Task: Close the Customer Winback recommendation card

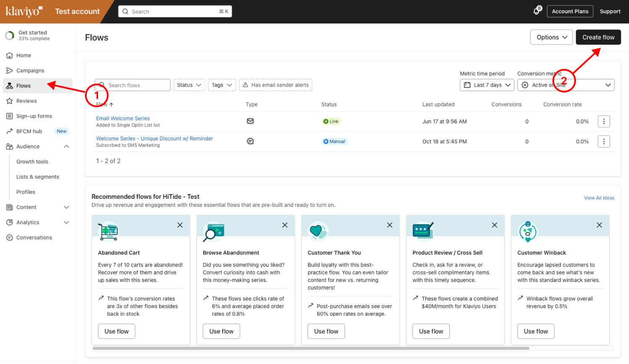Action: (x=599, y=225)
